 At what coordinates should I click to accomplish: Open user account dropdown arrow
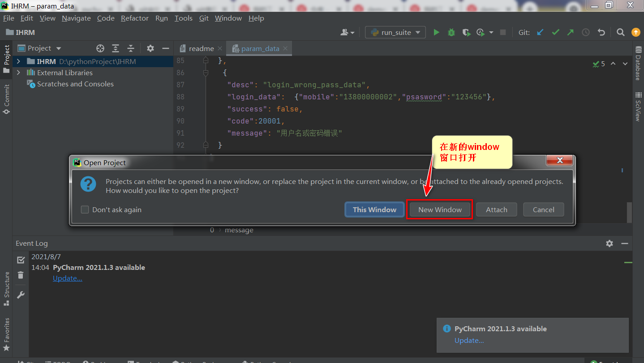[x=352, y=33]
